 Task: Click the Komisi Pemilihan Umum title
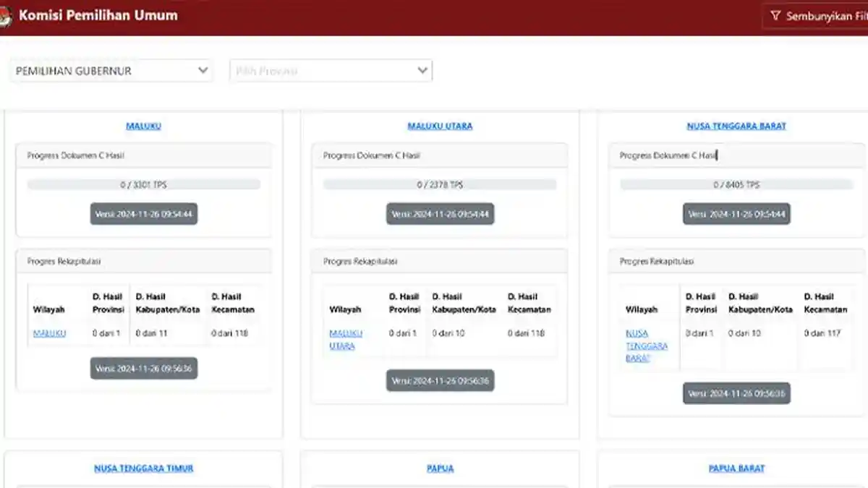[98, 15]
